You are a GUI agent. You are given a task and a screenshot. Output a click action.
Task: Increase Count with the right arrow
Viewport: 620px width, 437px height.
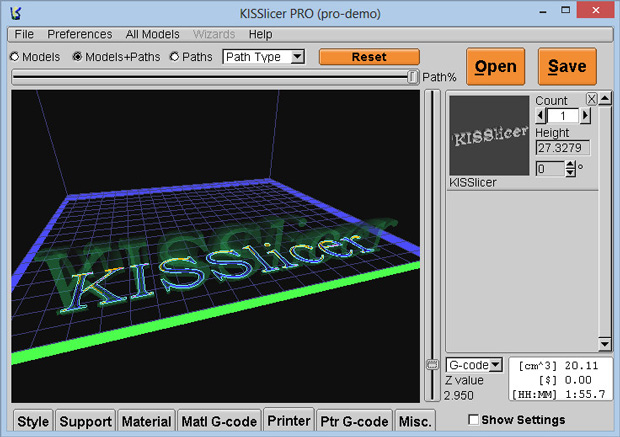(x=585, y=116)
